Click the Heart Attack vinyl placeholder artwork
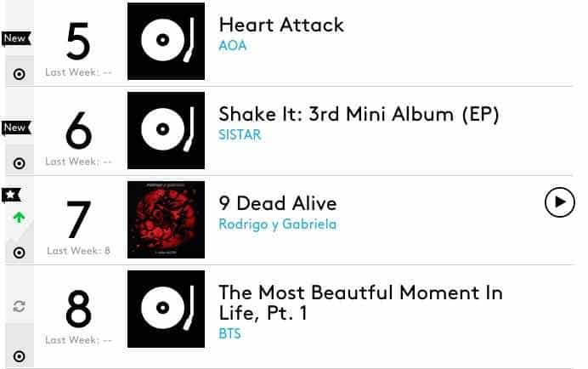Viewport: 588px width, 369px height. (166, 41)
